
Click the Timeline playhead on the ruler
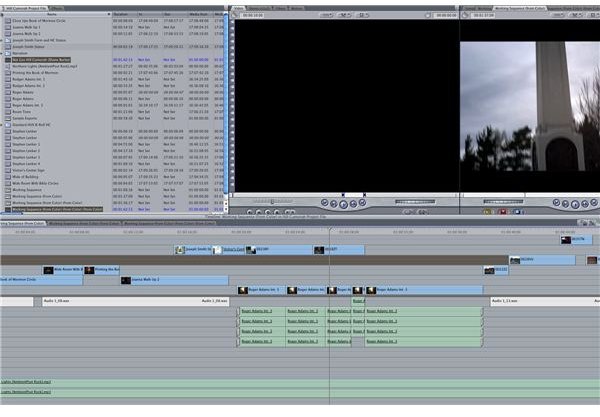click(x=329, y=230)
